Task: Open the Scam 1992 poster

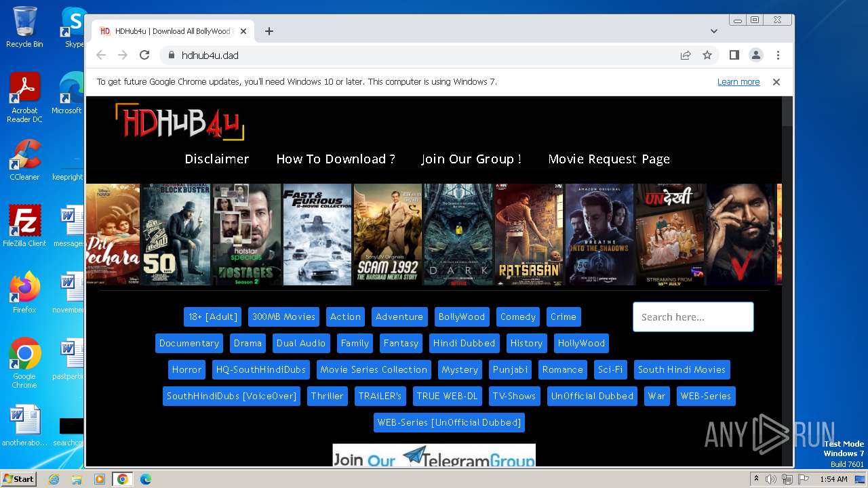Action: [x=388, y=235]
